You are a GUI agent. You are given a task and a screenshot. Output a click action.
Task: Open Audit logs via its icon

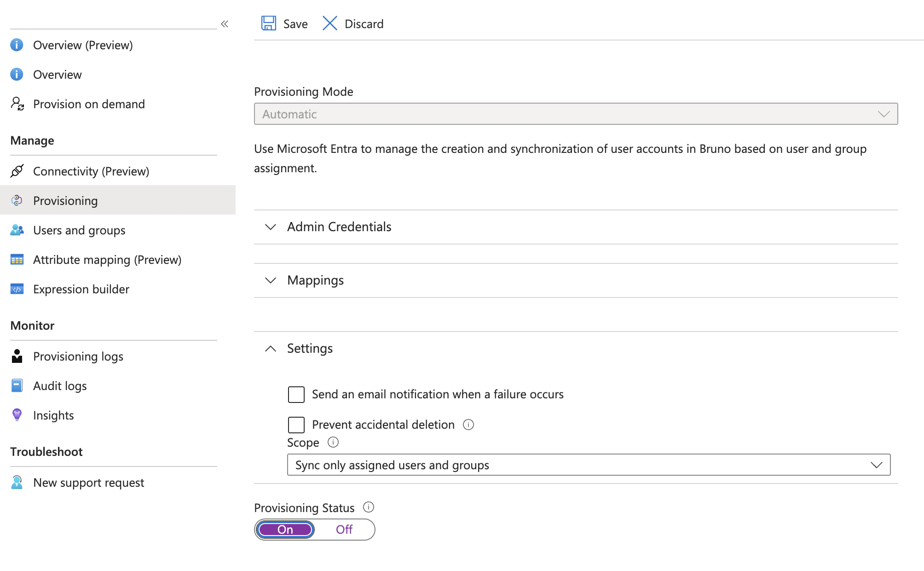[x=17, y=385]
